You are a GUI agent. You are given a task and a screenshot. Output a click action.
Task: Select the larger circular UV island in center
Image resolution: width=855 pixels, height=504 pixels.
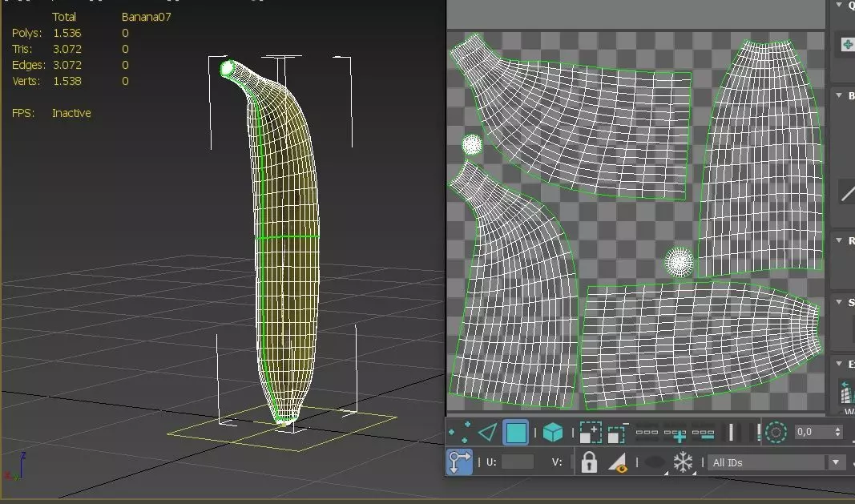[x=679, y=262]
